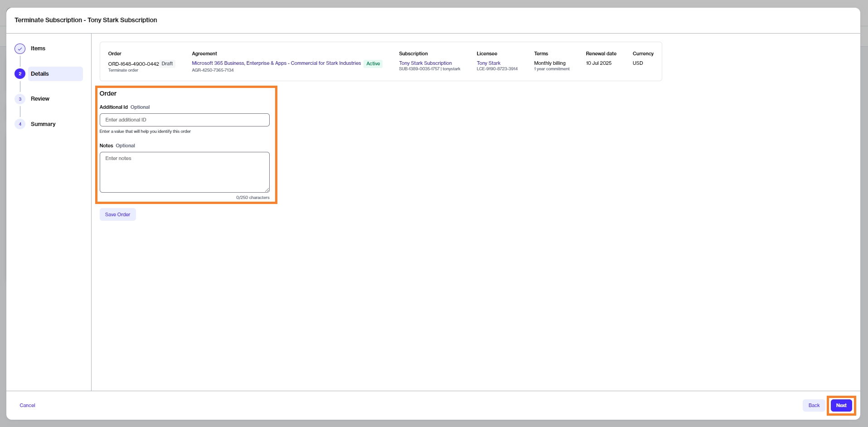Open the Microsoft 365 Business agreement link
The width and height of the screenshot is (868, 427).
click(x=276, y=63)
